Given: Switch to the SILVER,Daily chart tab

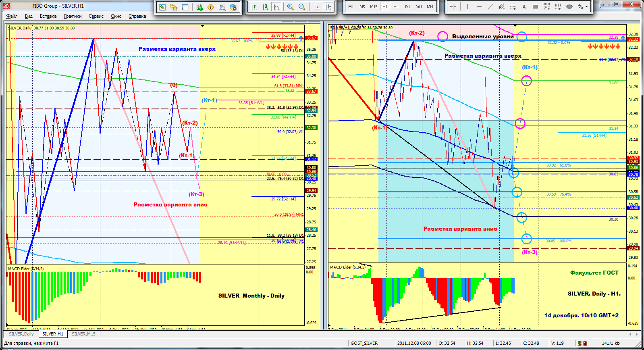Looking at the screenshot, I should pos(21,334).
